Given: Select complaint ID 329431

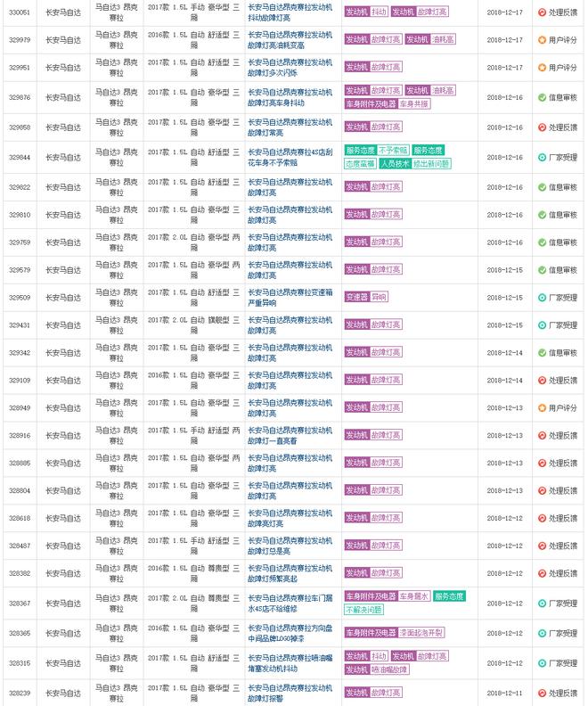Looking at the screenshot, I should pyautogui.click(x=20, y=325).
